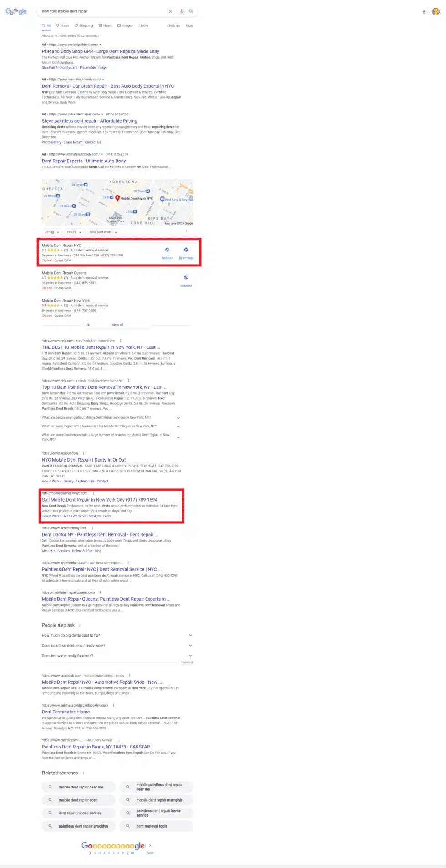The height and width of the screenshot is (868, 446).
Task: Open the Rating filter dropdown
Action: 51,232
